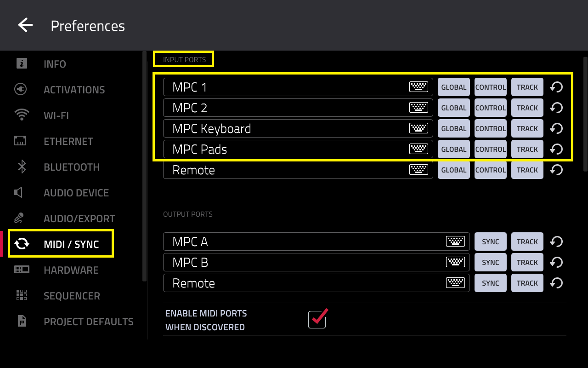Click the keyboard icon in input Remote row
Screen dimensions: 588x368
pos(418,170)
